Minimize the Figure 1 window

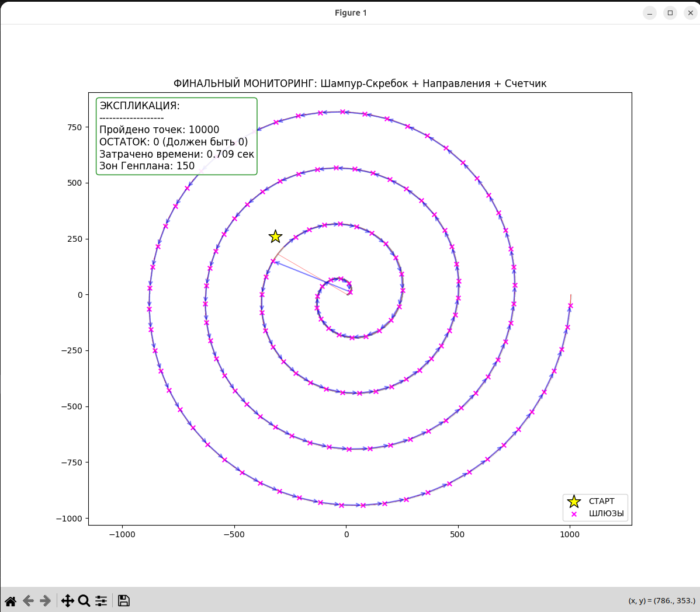(x=650, y=13)
